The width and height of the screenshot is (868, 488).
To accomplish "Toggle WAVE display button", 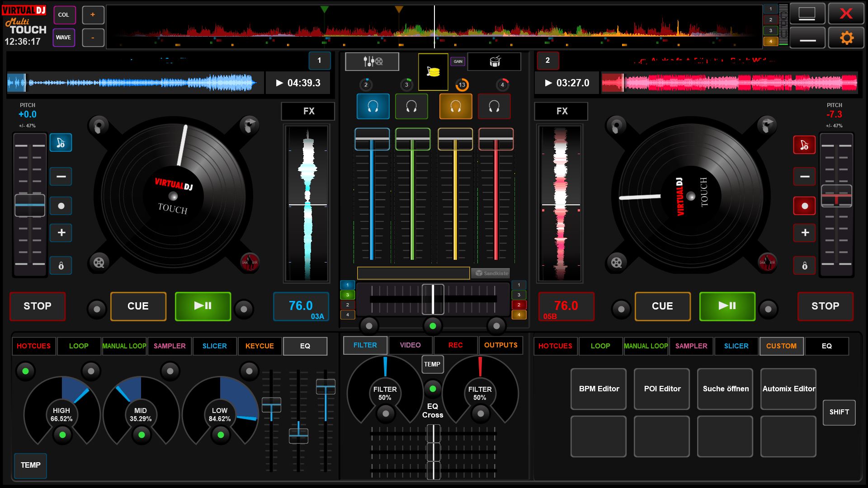I will [64, 38].
